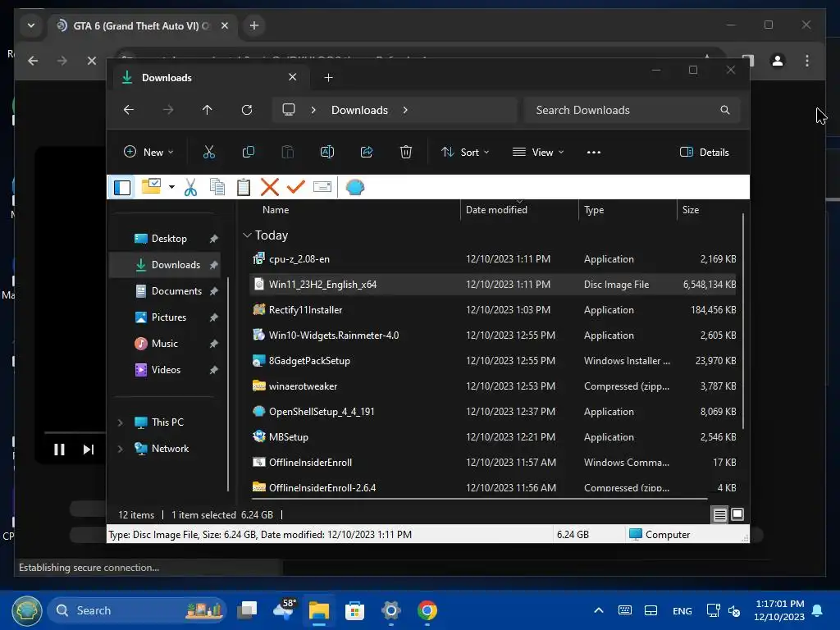Click the Start button on the taskbar

[x=27, y=610]
